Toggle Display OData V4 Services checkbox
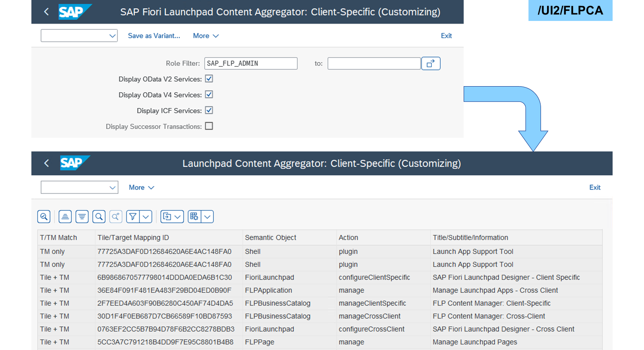Viewport: 644px width, 350px height. [x=209, y=95]
